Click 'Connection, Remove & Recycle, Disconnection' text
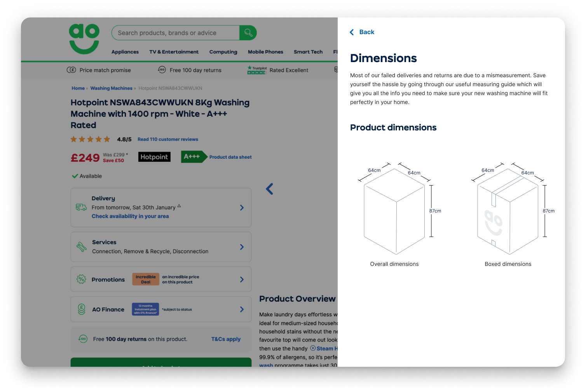This screenshot has height=392, width=586. [x=150, y=252]
